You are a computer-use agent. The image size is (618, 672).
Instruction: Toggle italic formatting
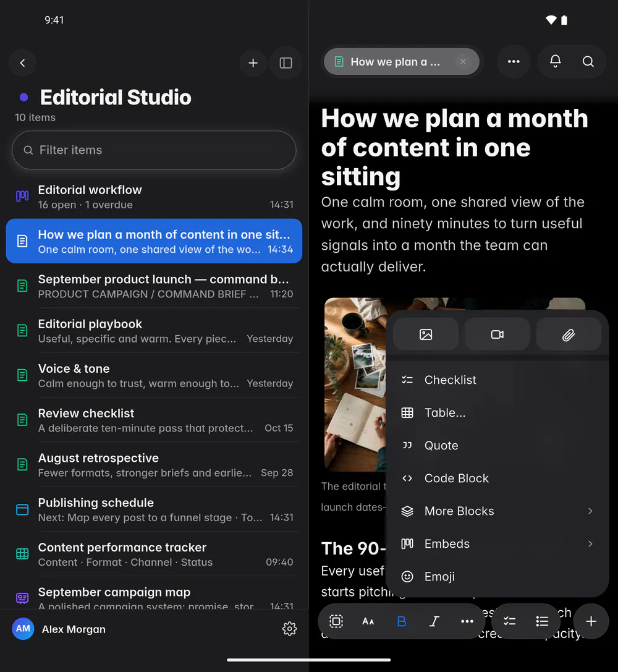tap(434, 621)
